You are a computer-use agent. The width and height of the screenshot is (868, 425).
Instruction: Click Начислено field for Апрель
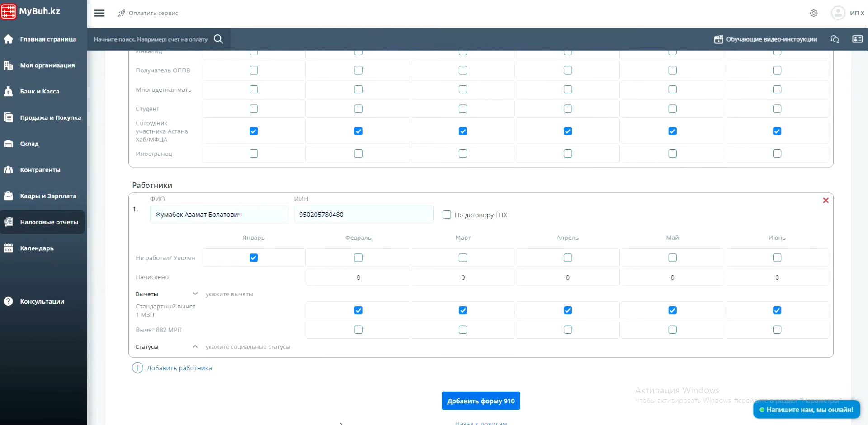tap(568, 277)
